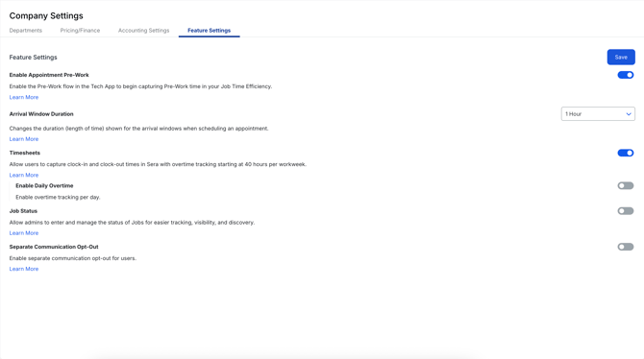The height and width of the screenshot is (359, 644).
Task: Disable the Enable Appointment Pre-Work toggle
Action: click(x=626, y=75)
